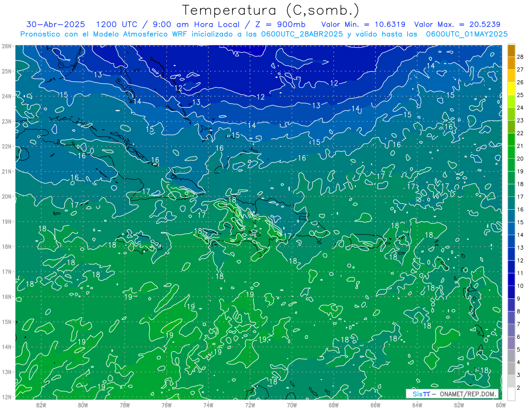This screenshot has width=532, height=411.
Task: Click legend value 28
Action: pyautogui.click(x=520, y=57)
